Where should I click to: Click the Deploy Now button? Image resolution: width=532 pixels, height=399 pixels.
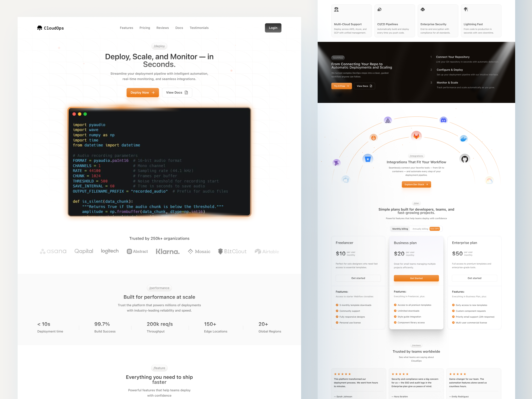pyautogui.click(x=143, y=92)
